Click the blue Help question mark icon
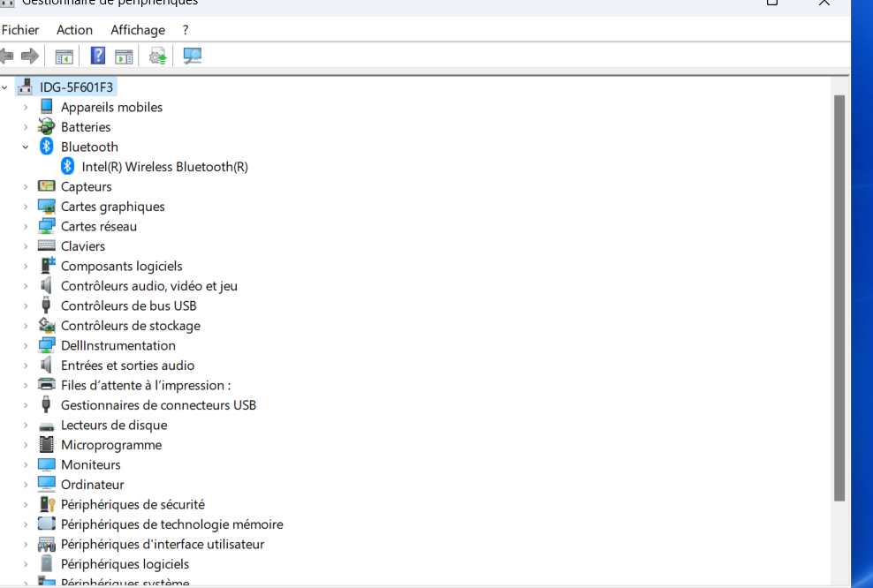 coord(98,56)
